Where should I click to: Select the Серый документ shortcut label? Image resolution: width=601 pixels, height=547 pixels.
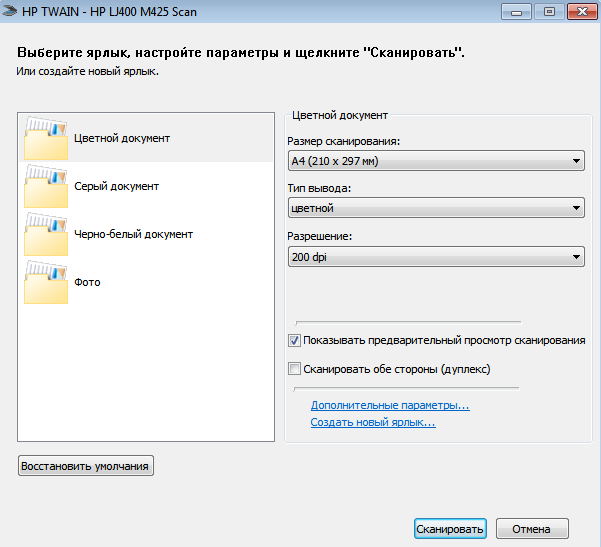(116, 186)
